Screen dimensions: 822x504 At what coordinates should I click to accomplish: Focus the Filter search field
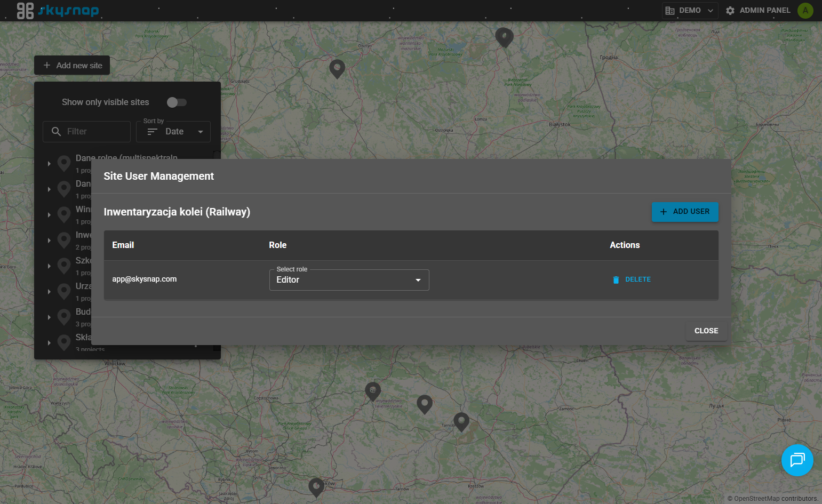[x=86, y=132]
